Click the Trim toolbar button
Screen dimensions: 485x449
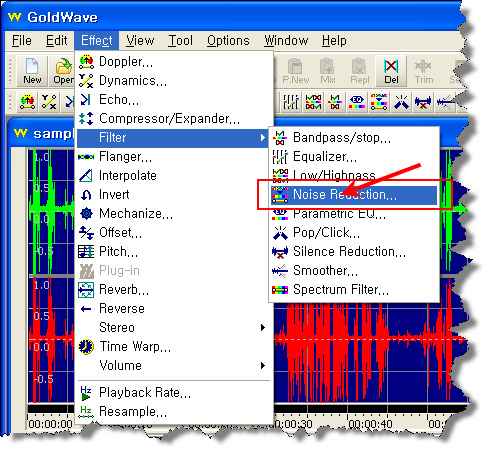[x=424, y=71]
